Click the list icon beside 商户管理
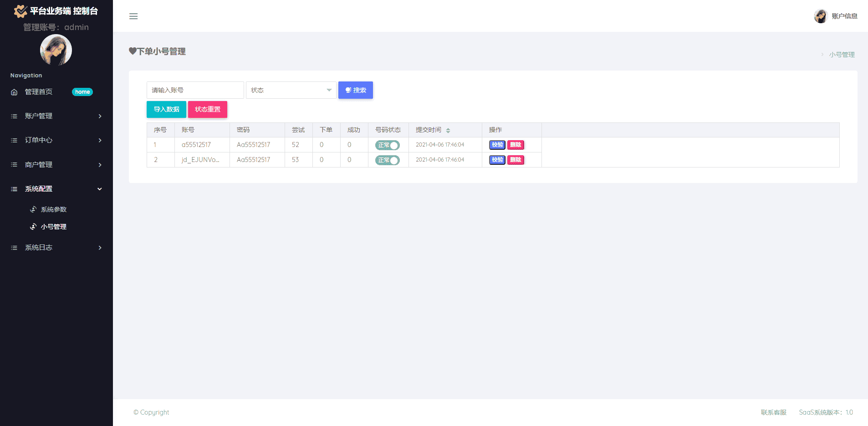Image resolution: width=868 pixels, height=426 pixels. coord(14,165)
